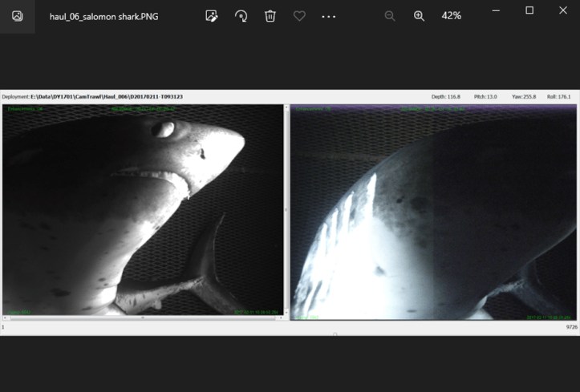Minimize the Photos window

(x=492, y=10)
